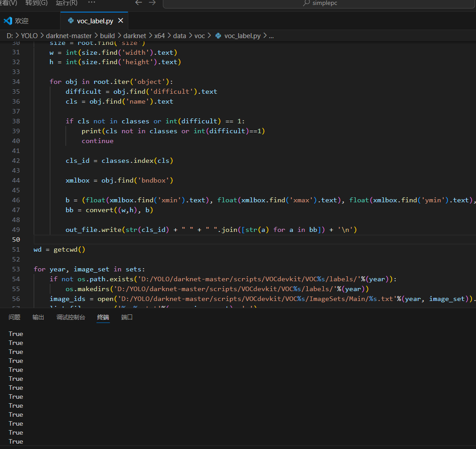476x449 pixels.
Task: Click 'wd = getcwd()' on line 51
Action: click(60, 249)
